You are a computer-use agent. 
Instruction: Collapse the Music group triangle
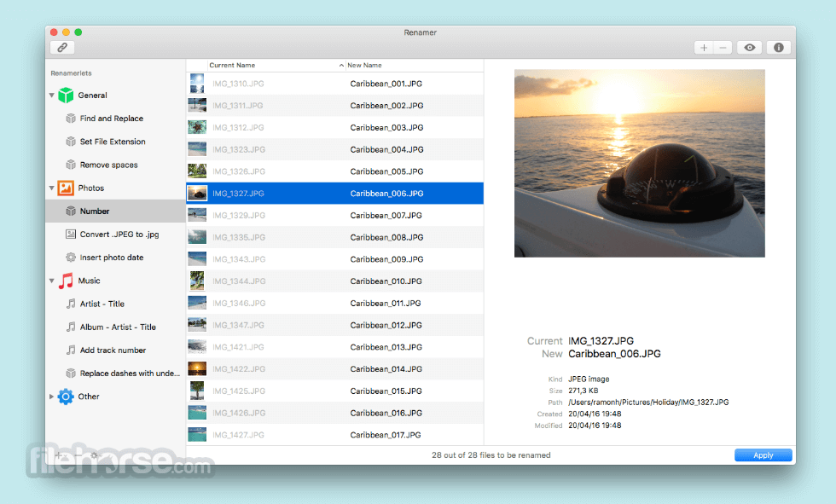click(52, 281)
